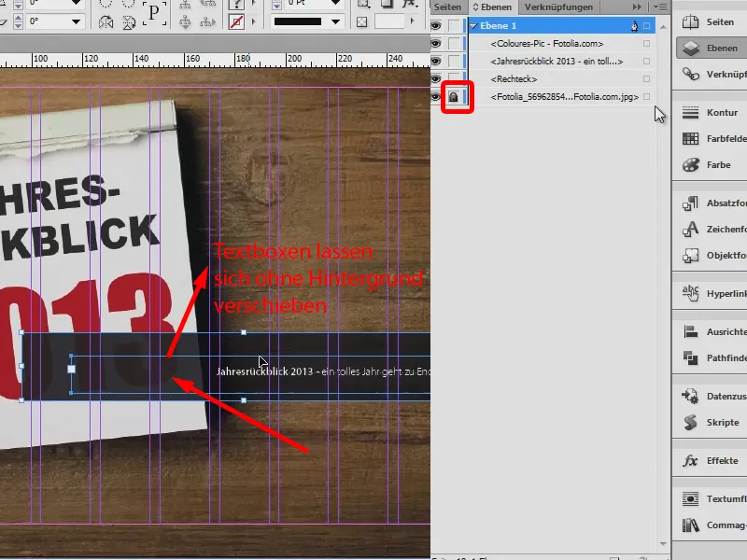747x560 pixels.
Task: Select the Fotolia_56962854 jpg row
Action: pyautogui.click(x=562, y=97)
